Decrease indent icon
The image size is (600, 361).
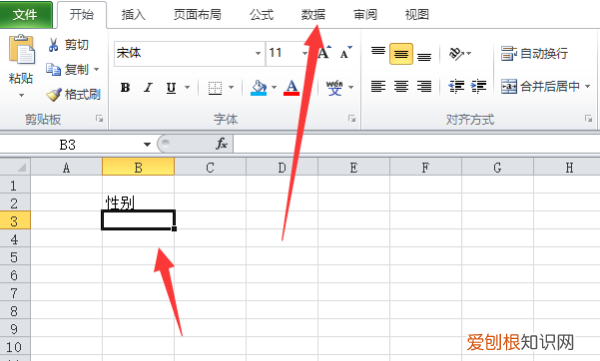(x=456, y=87)
